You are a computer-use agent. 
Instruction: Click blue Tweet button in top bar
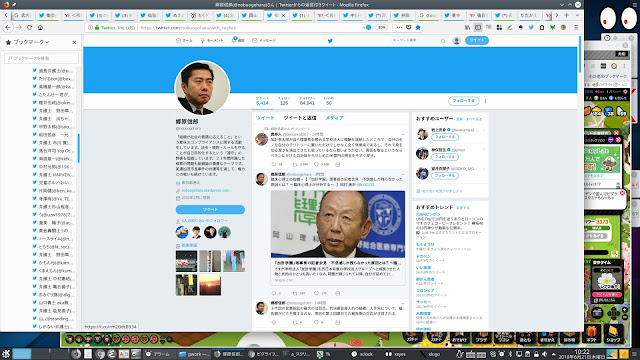click(477, 40)
